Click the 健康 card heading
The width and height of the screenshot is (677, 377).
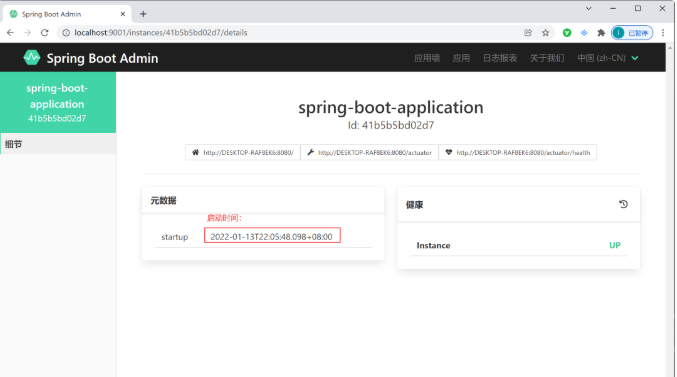(414, 205)
